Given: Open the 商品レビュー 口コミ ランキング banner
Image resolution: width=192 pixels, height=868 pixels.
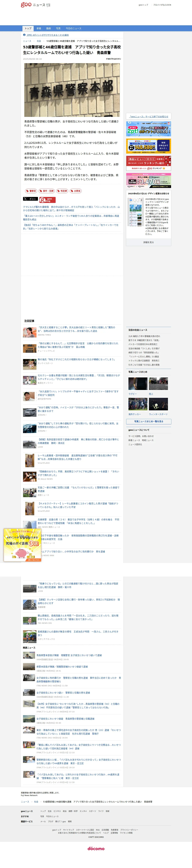Looking at the screenshot, I should [x=148, y=163].
